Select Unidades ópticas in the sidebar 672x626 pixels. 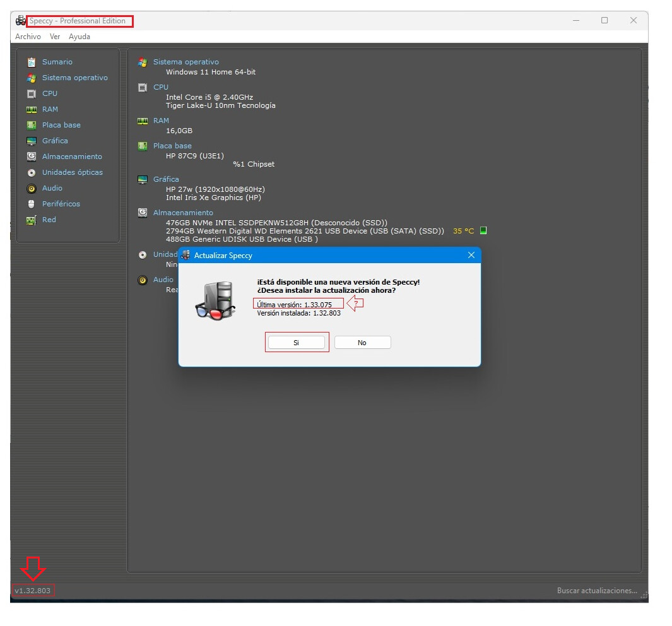tap(72, 172)
